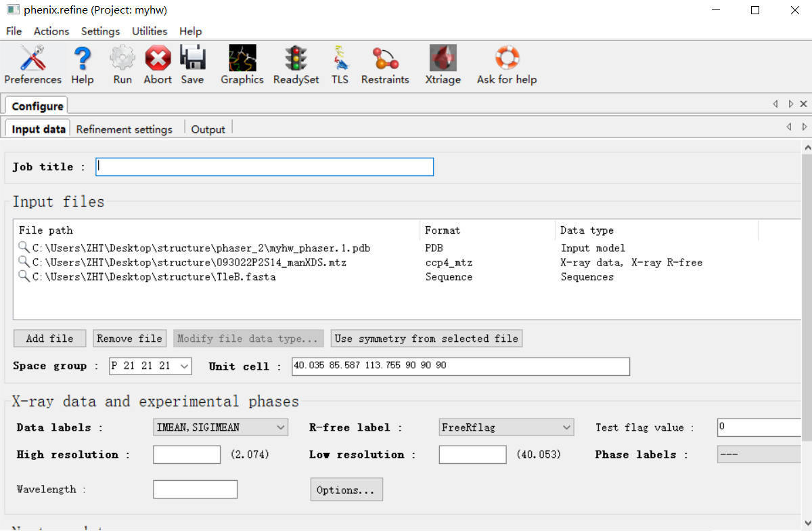This screenshot has height=531, width=812.
Task: Select the 093022P2S14_manXDS.mtz file row
Action: pyautogui.click(x=407, y=262)
